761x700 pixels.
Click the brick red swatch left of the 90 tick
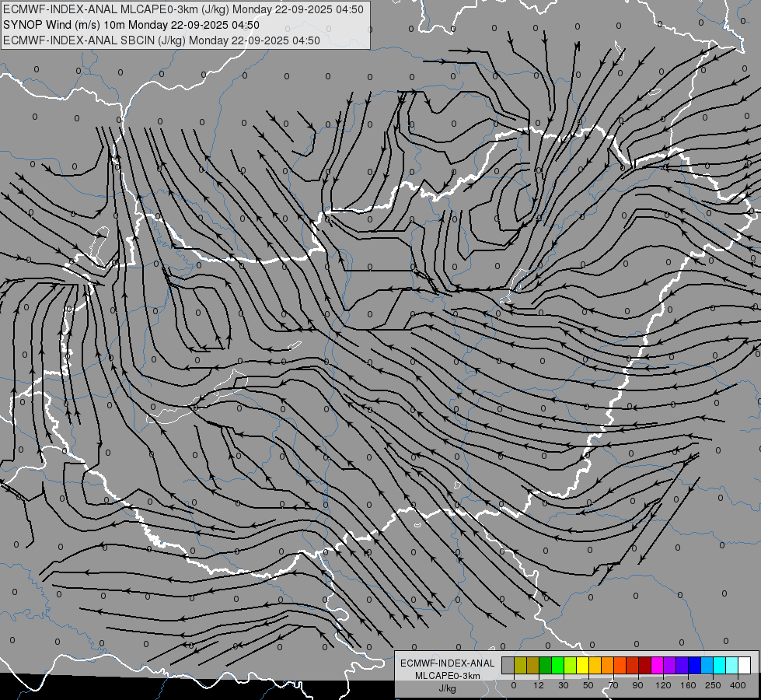pyautogui.click(x=633, y=665)
